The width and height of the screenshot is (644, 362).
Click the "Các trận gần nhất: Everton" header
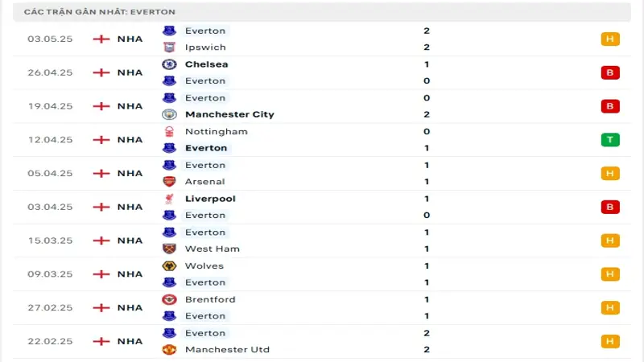click(100, 12)
